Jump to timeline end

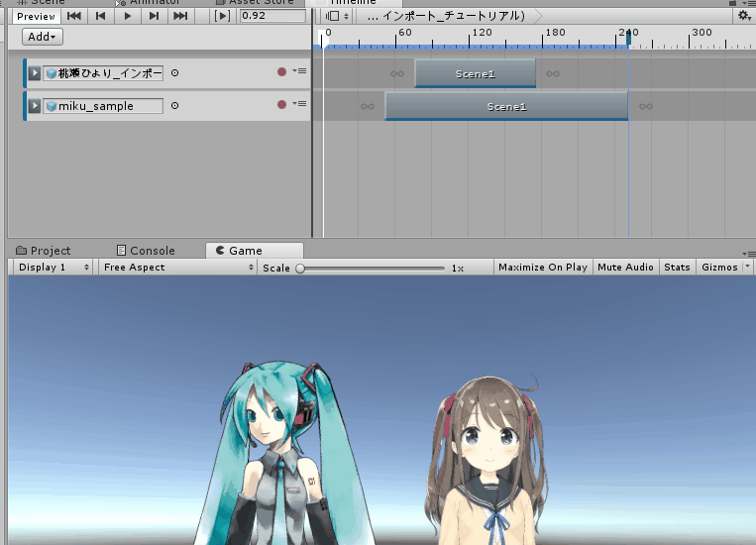(180, 17)
